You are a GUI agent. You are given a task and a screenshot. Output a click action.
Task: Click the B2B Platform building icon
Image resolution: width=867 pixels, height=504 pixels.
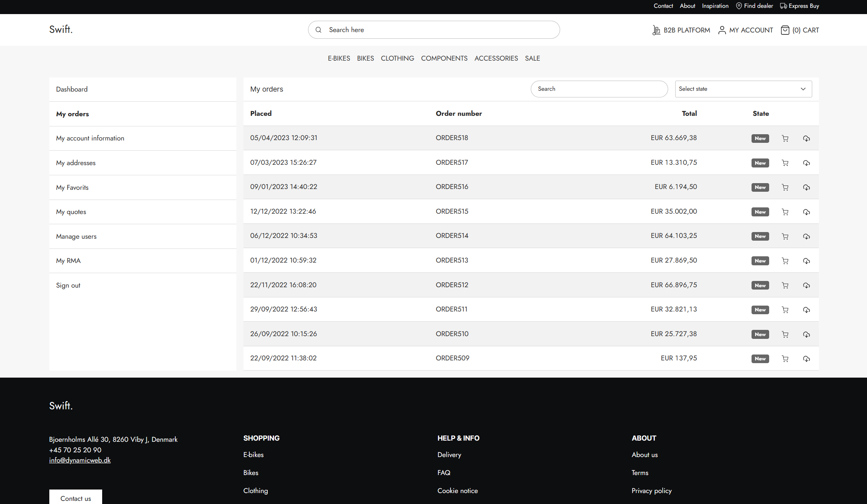[656, 30]
